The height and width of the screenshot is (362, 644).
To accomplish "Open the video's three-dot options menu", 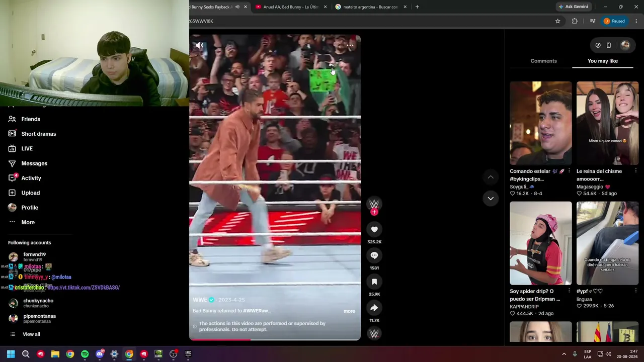I will [x=350, y=45].
